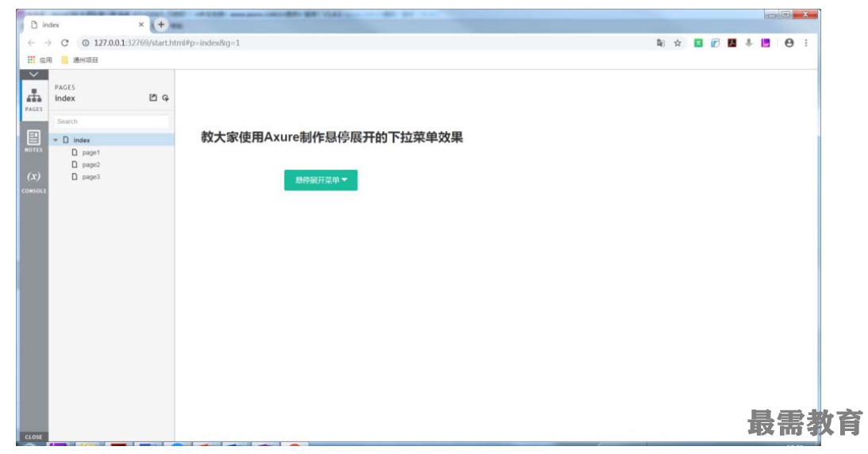Open the 通州项目 bookmark folder

[79, 60]
